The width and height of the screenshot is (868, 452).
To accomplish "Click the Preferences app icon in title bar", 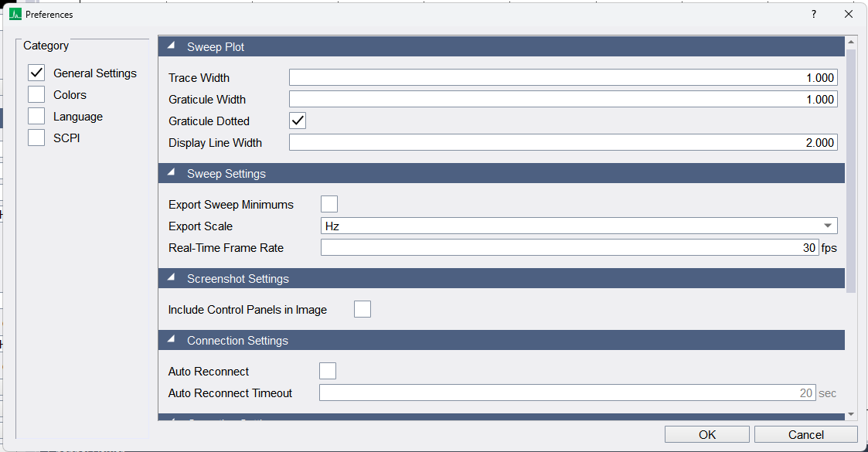I will (15, 15).
